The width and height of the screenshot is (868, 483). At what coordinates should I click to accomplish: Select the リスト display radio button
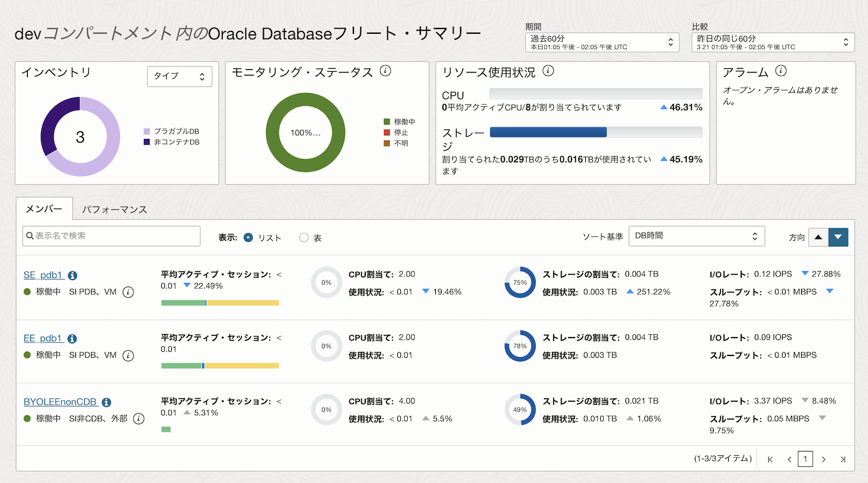coord(248,237)
